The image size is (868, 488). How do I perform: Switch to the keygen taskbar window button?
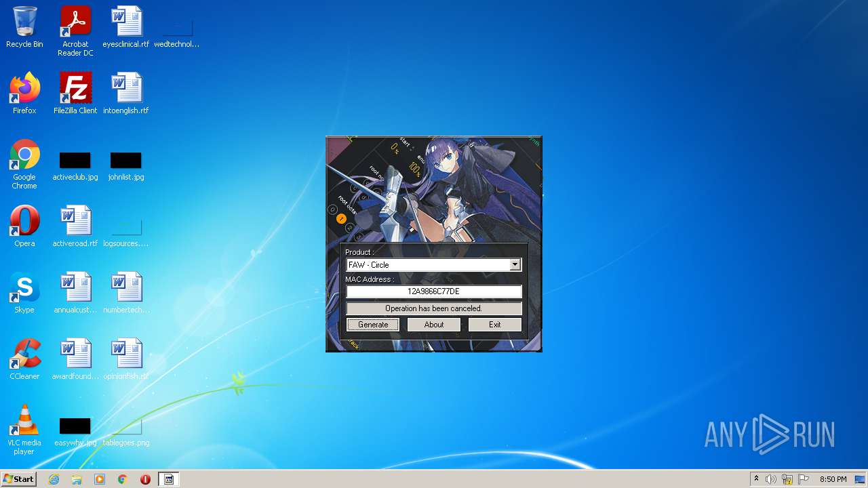(x=169, y=479)
